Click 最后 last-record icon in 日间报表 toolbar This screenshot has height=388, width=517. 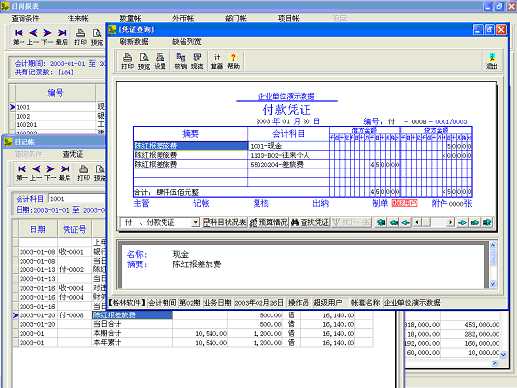(62, 37)
